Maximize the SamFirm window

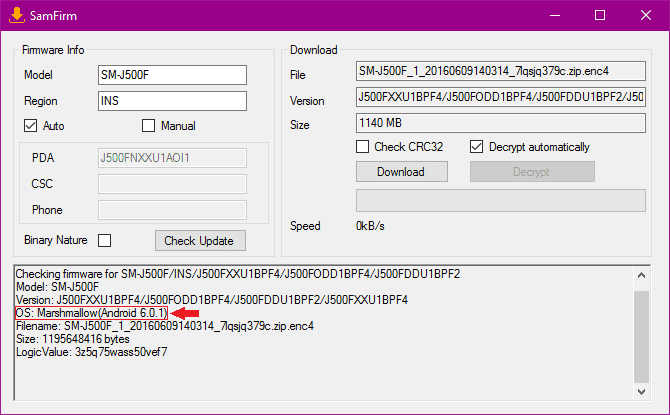[x=600, y=15]
